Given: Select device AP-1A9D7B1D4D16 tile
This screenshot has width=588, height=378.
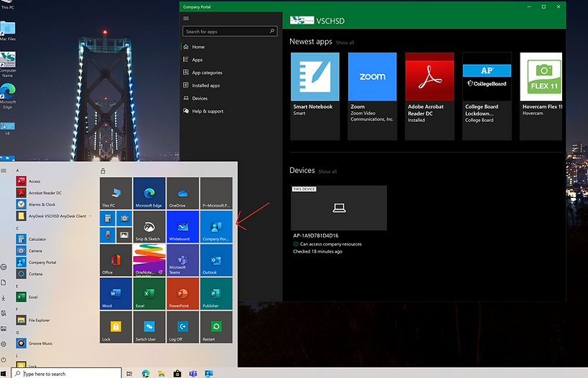Looking at the screenshot, I should [x=339, y=208].
